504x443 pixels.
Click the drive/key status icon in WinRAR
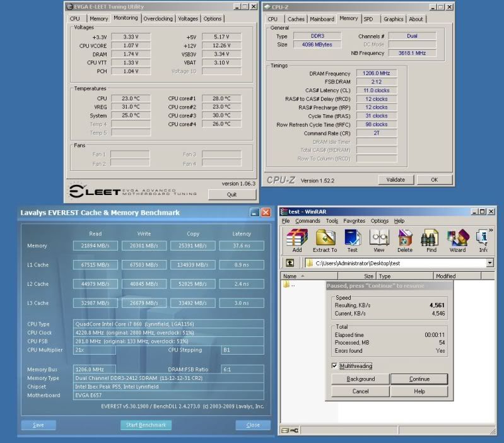tap(290, 430)
